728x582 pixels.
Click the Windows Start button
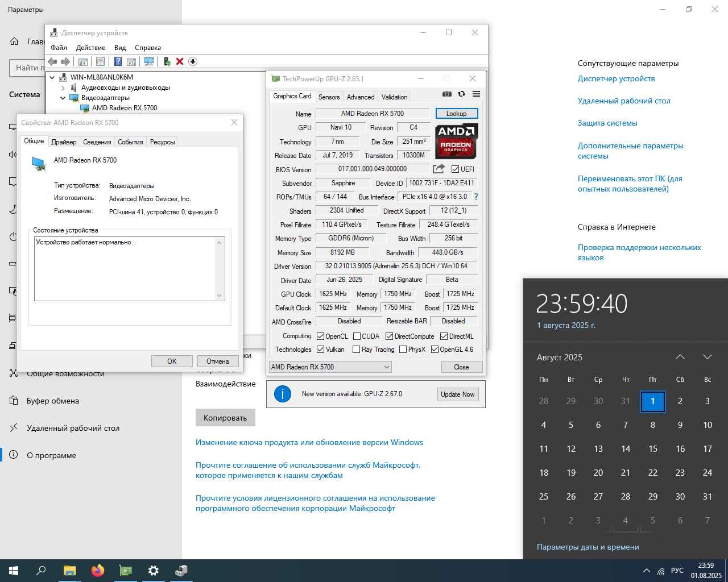pyautogui.click(x=14, y=571)
